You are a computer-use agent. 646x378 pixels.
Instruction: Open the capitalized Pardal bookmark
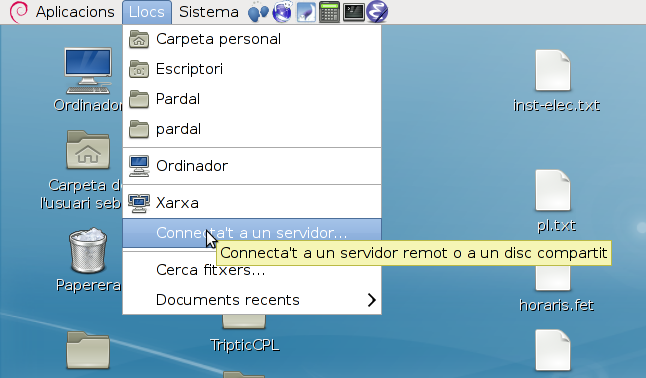pyautogui.click(x=252, y=99)
